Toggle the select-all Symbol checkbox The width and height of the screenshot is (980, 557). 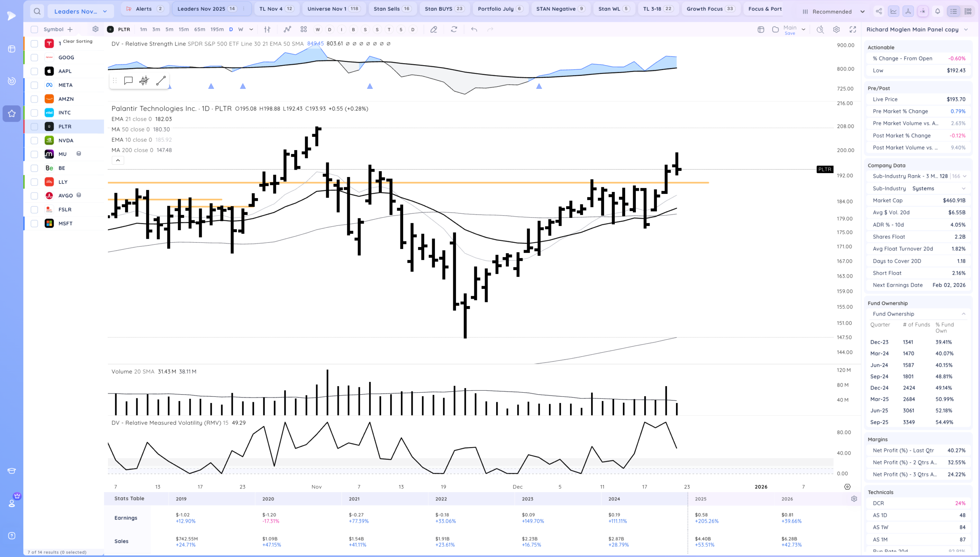[x=34, y=29]
